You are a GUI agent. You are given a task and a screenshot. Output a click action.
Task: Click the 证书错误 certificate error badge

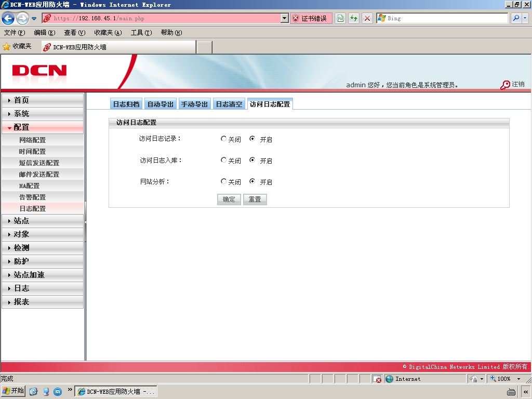pos(310,18)
